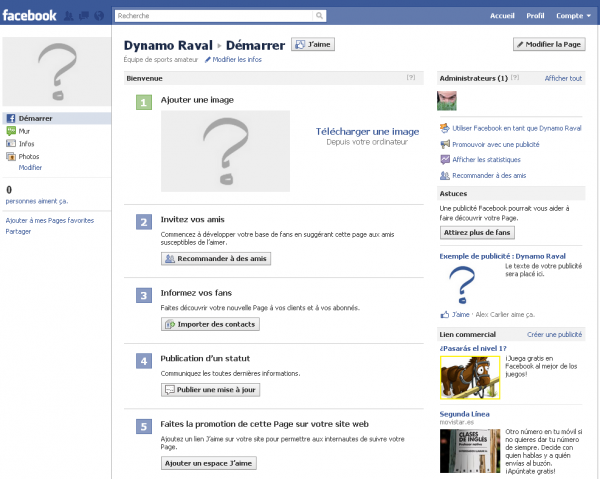Click Modifier la Page button
This screenshot has width=600, height=479.
tap(549, 44)
